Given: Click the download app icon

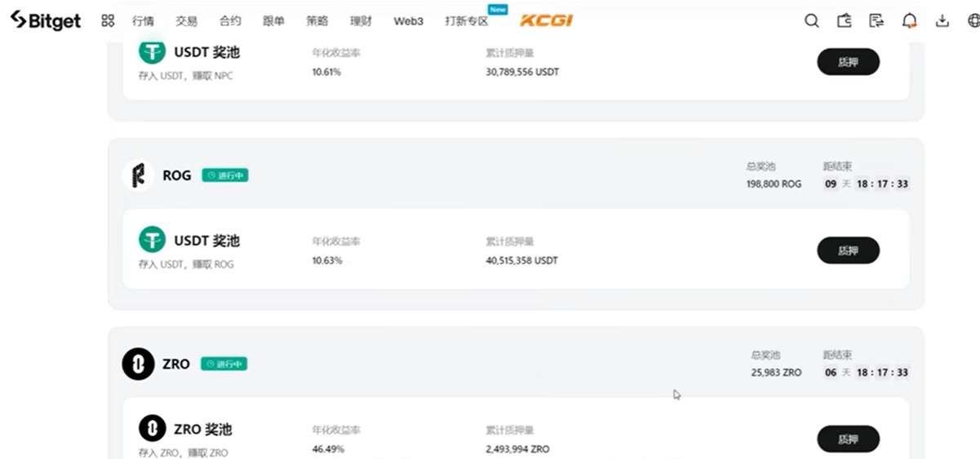Looking at the screenshot, I should tap(942, 21).
